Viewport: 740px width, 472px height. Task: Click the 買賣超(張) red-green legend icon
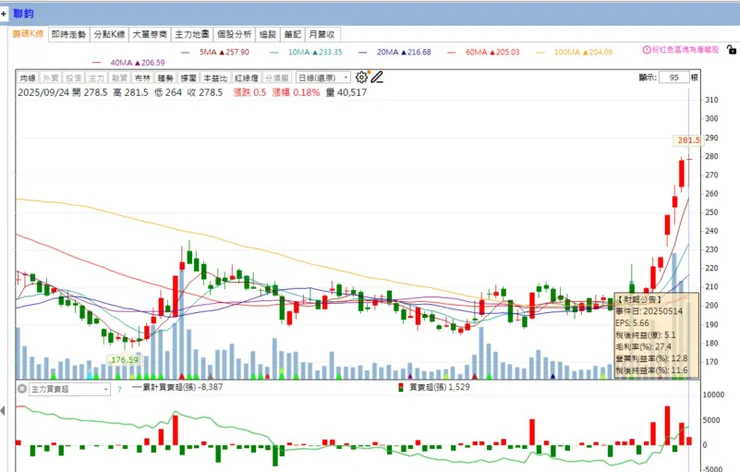pos(401,388)
